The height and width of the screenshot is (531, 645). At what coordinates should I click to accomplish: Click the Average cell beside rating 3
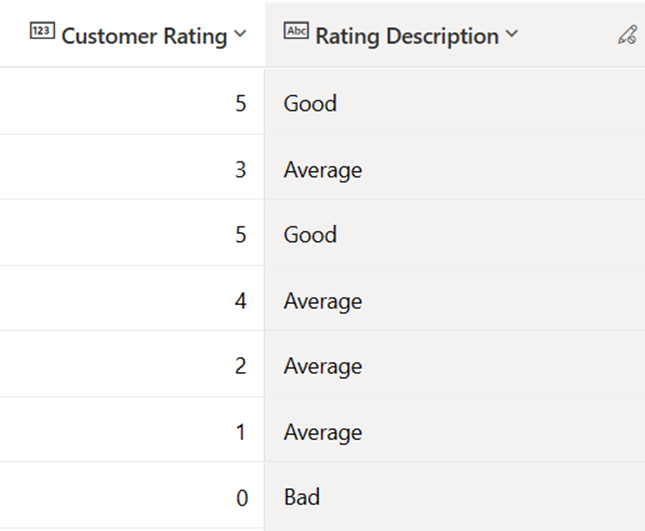(x=455, y=168)
